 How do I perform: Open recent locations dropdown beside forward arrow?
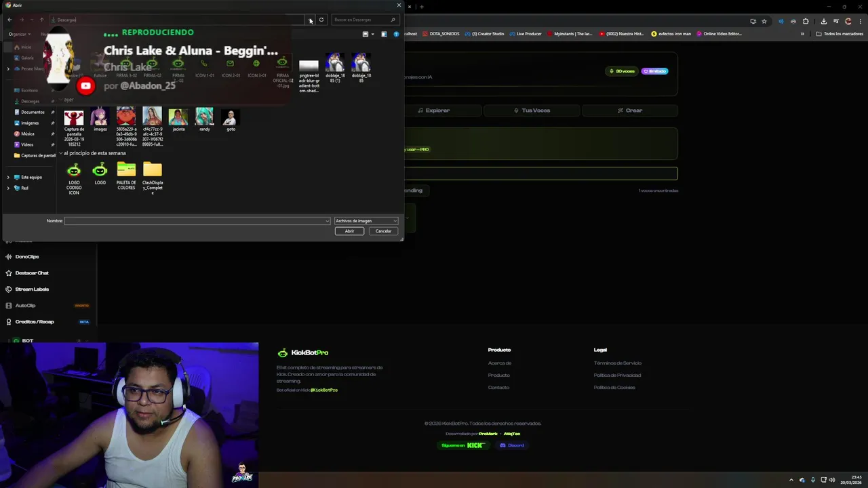tap(32, 20)
